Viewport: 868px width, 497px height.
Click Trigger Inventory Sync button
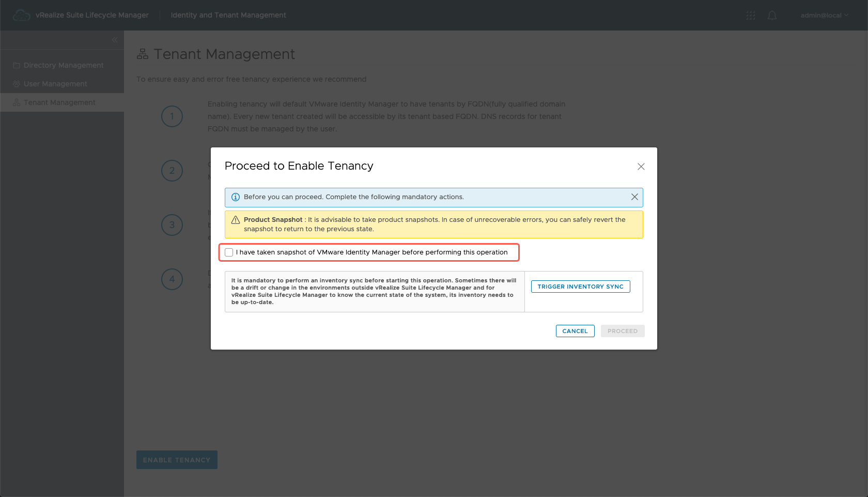pyautogui.click(x=580, y=287)
